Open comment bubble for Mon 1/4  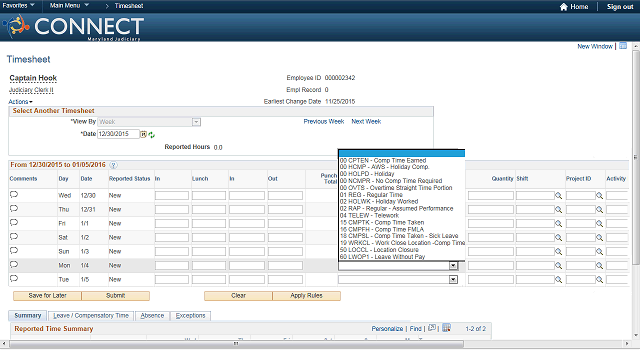coord(14,264)
